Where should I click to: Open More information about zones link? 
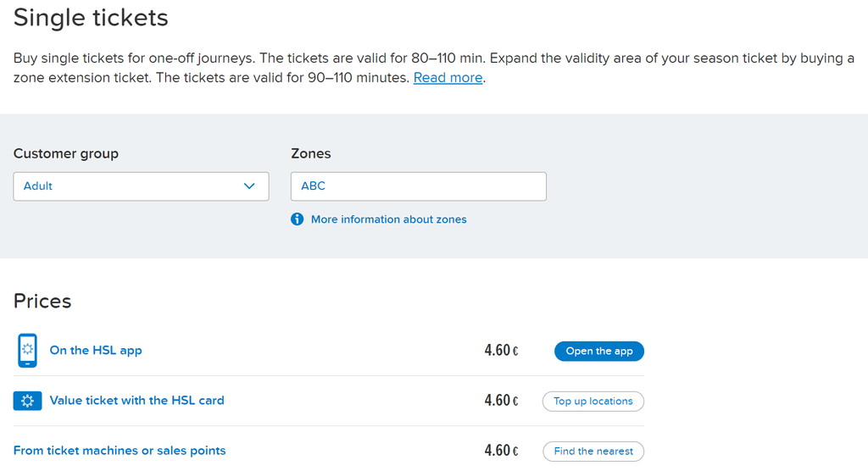click(388, 219)
